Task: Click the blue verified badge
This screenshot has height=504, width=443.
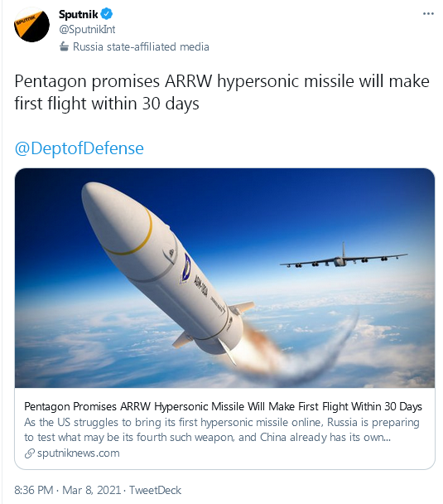Action: click(x=107, y=14)
